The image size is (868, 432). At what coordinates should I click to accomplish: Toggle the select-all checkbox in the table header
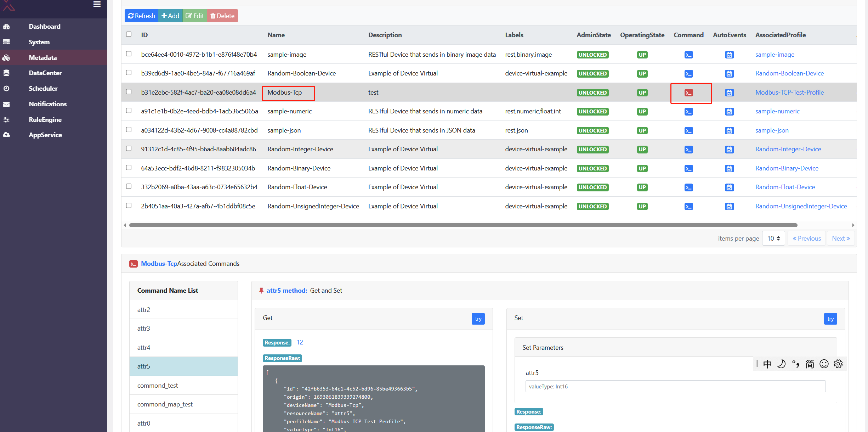[x=129, y=34]
